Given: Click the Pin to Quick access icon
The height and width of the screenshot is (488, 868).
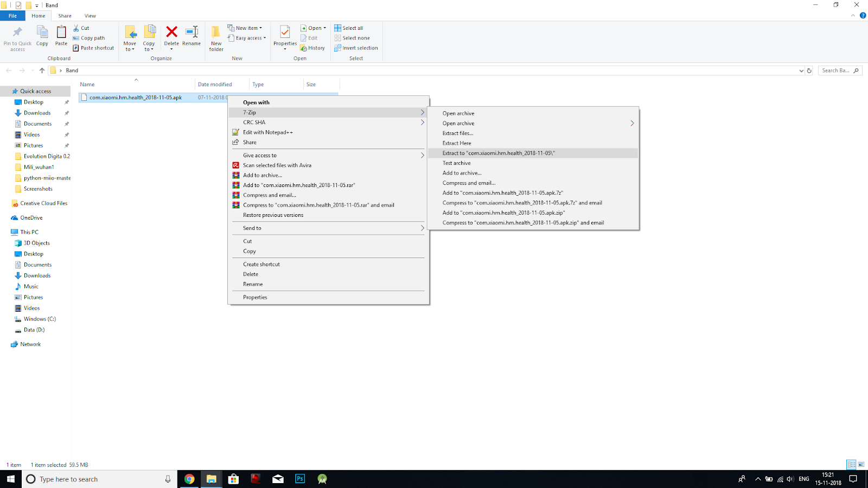Looking at the screenshot, I should [17, 32].
